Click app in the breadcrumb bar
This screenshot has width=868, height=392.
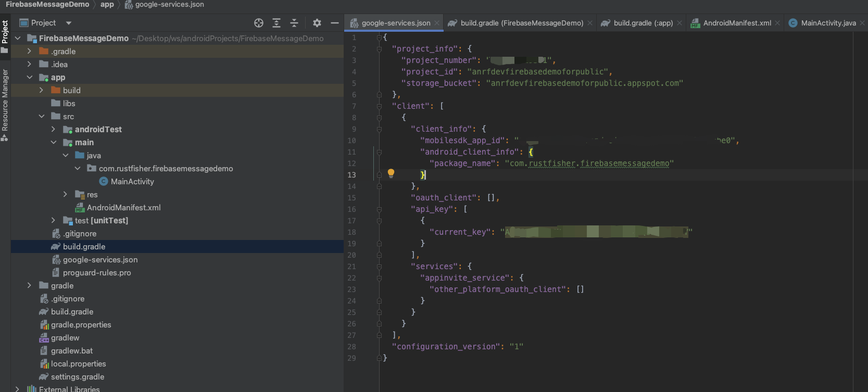107,4
